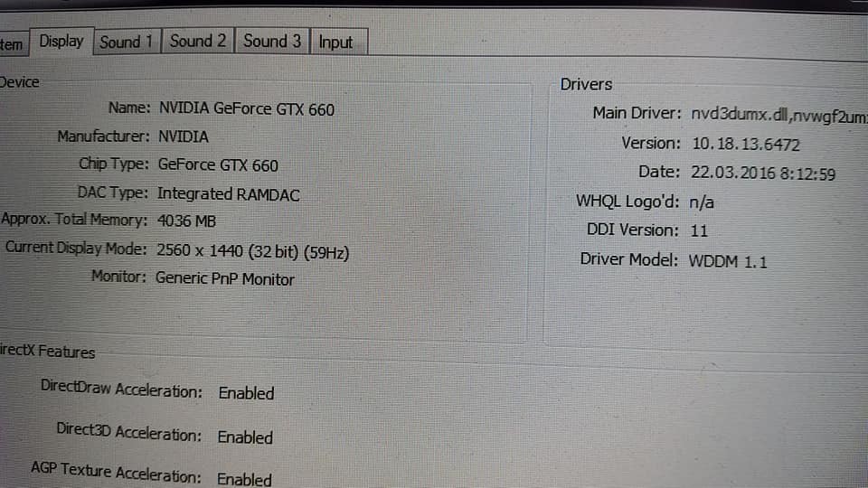Click the WHQL Logo'd label
Viewport: 868px width, 488px height.
click(627, 201)
